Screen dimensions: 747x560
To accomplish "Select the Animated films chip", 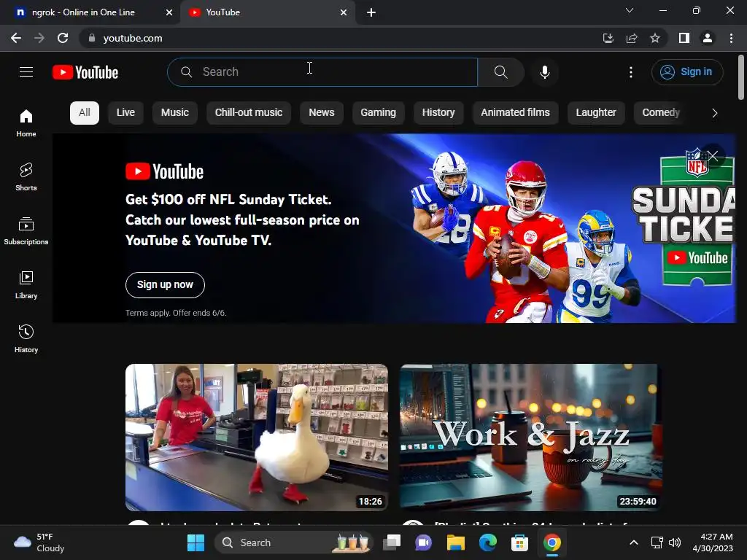I will (516, 113).
